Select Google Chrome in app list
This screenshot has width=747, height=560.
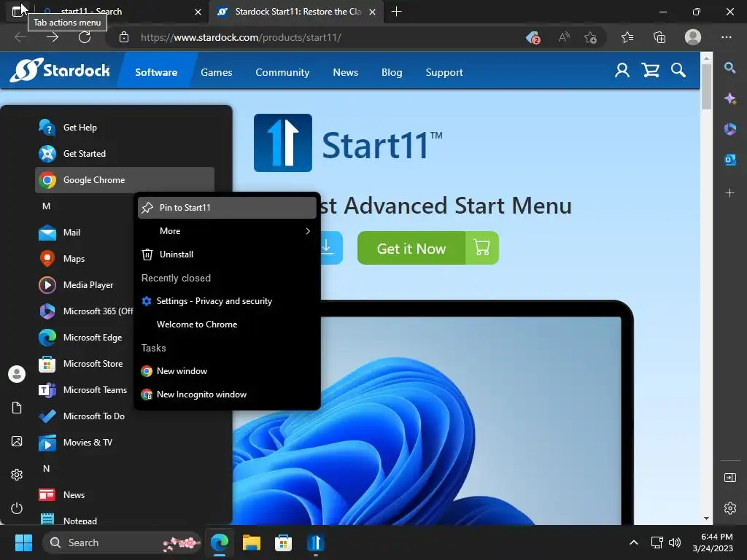click(125, 180)
